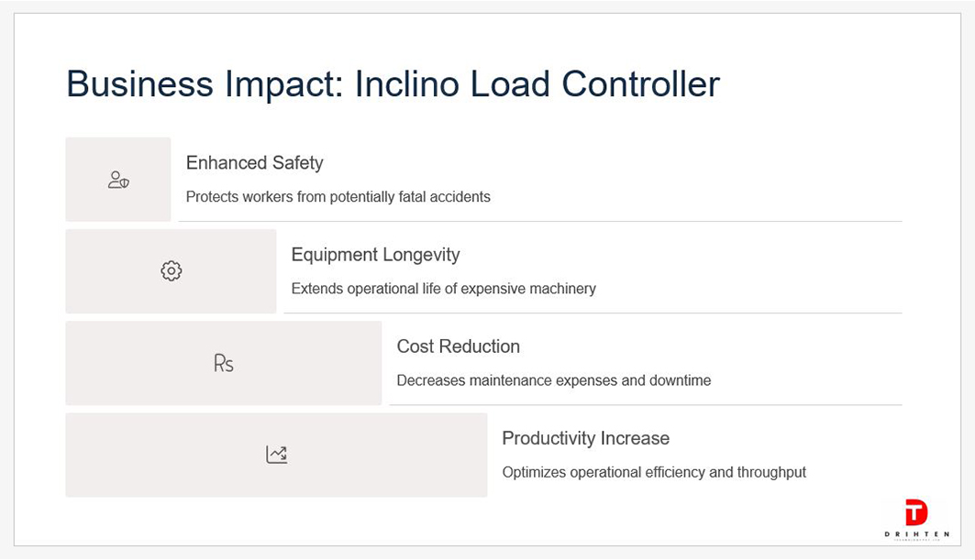Select the Optimizes operational efficiency description
975x560 pixels.
coord(654,472)
